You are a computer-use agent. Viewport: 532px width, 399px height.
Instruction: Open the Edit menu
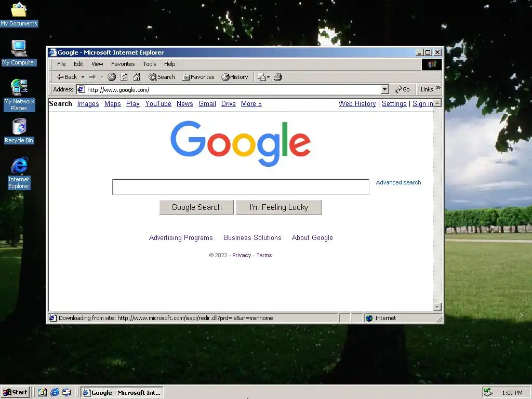click(x=78, y=64)
